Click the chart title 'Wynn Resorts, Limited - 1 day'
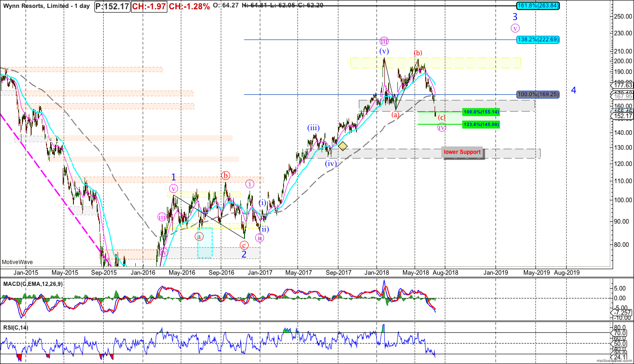Viewport: 634px width, 364px height. 46,7
